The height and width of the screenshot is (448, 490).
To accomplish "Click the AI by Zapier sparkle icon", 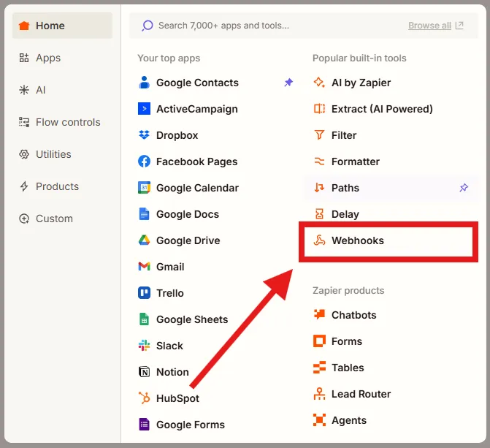I will [x=319, y=83].
